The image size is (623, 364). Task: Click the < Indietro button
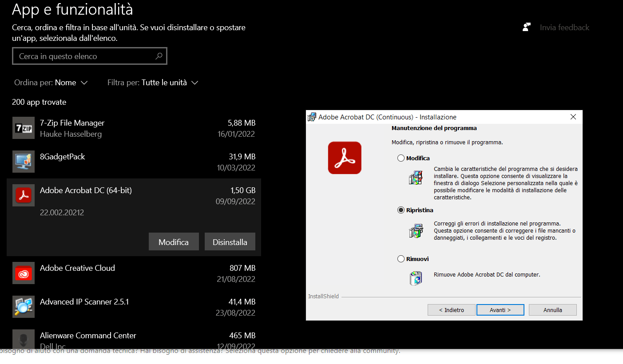452,310
